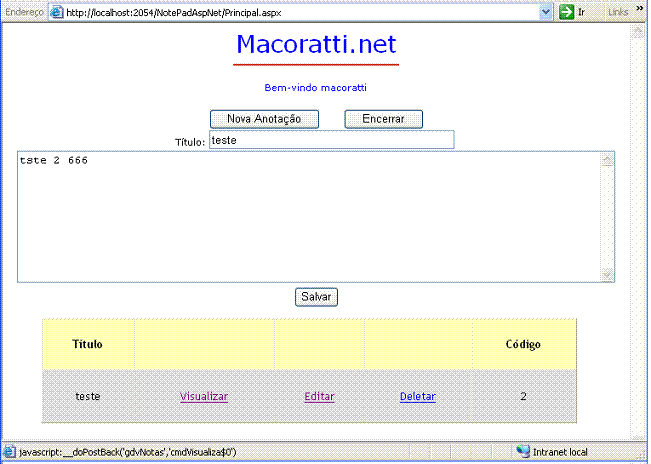Viewport: 651px width, 464px height.
Task: Focus the Título input field
Action: point(331,140)
